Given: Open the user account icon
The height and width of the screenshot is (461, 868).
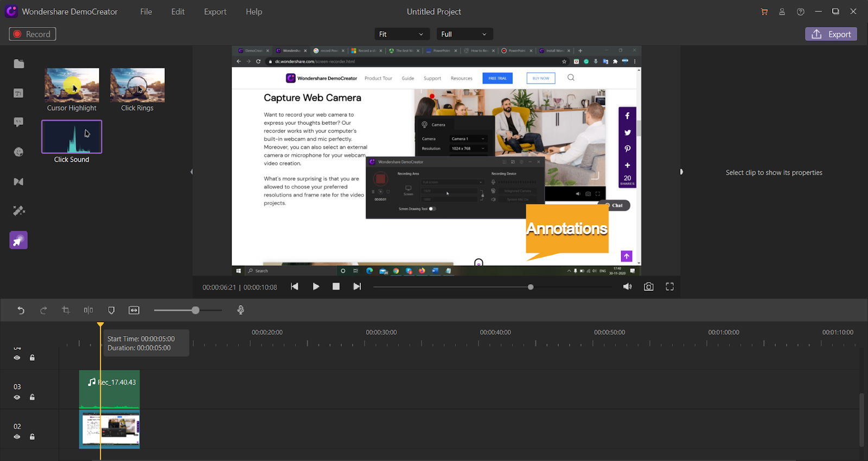Looking at the screenshot, I should coord(782,11).
